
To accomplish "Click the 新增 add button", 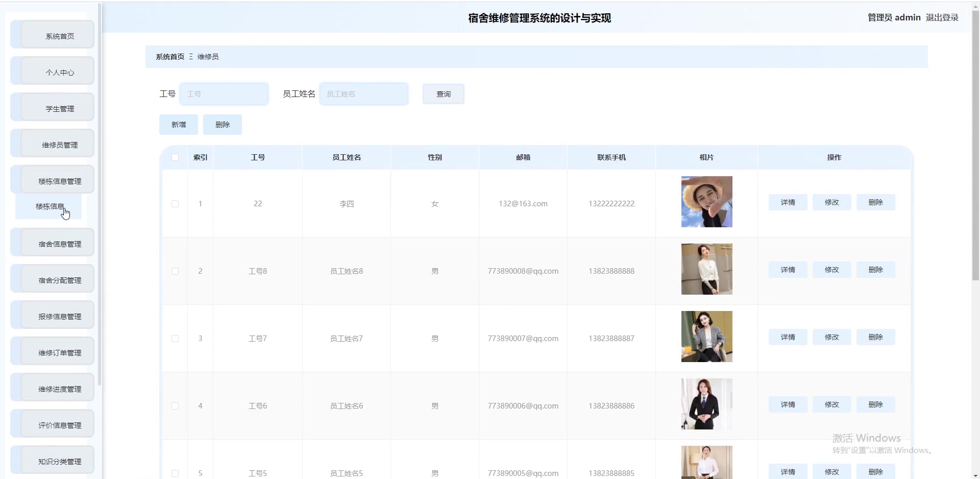I will pos(178,124).
